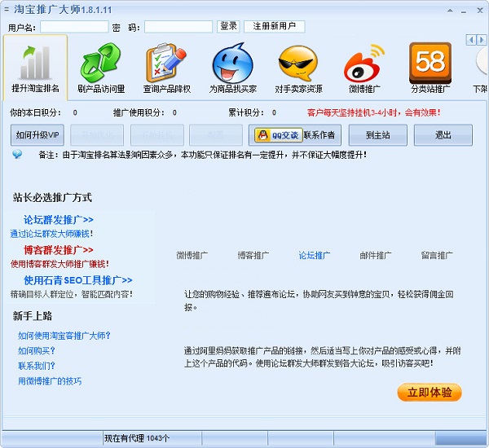Image resolution: width=489 pixels, height=448 pixels.
Task: Select the 为商品找买家 blue smiley icon
Action: (232, 64)
